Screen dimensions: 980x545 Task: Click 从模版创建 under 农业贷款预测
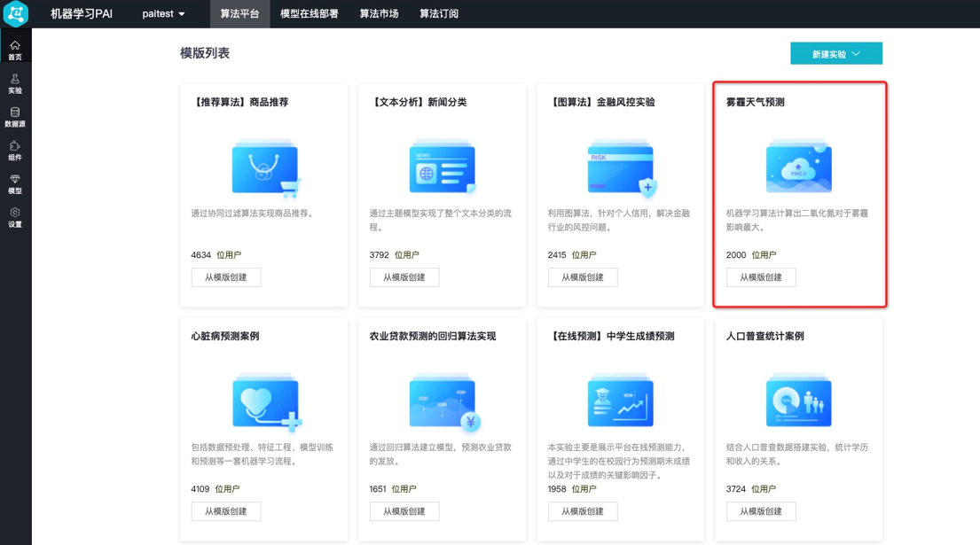[404, 511]
